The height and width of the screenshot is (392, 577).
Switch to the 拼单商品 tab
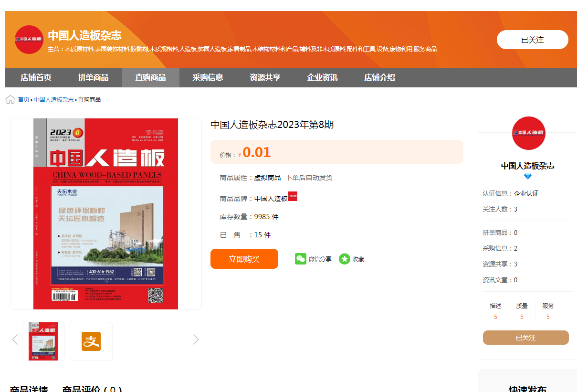tap(93, 77)
